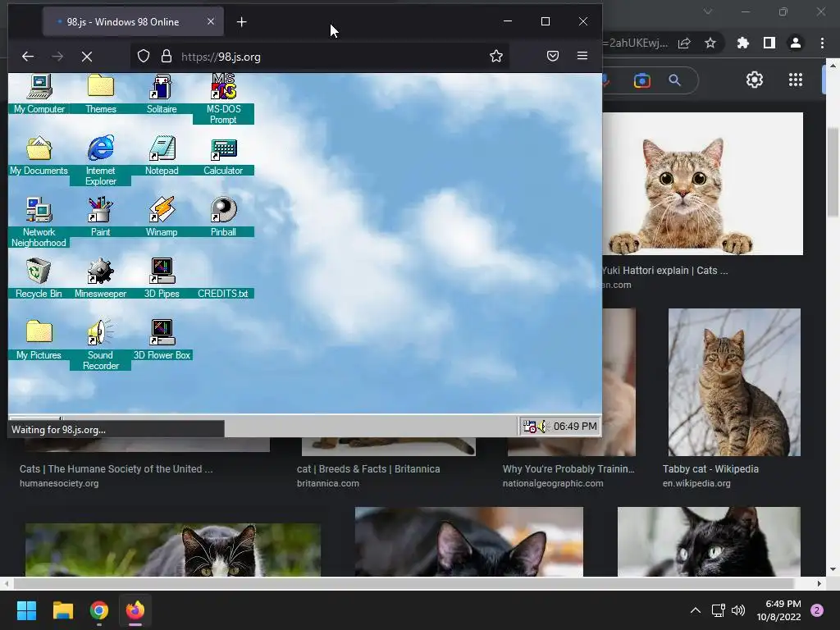Click the nationalgeographic.com source link
The height and width of the screenshot is (630, 840).
[x=553, y=483]
